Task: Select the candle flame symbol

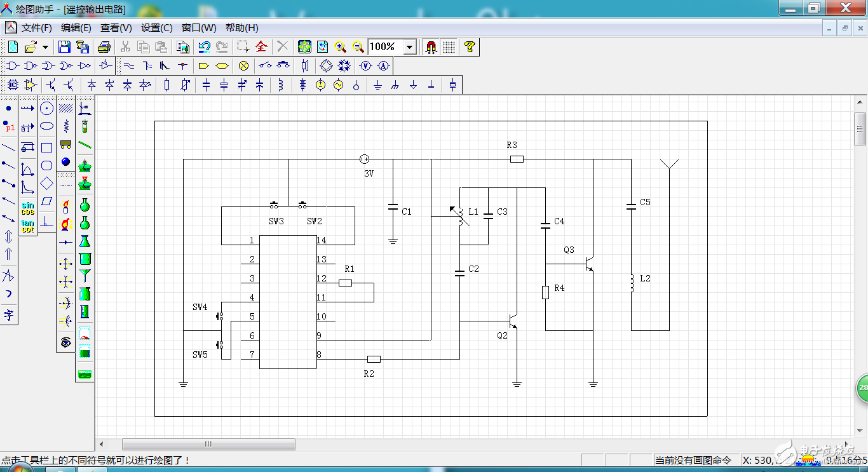Action: [x=65, y=205]
